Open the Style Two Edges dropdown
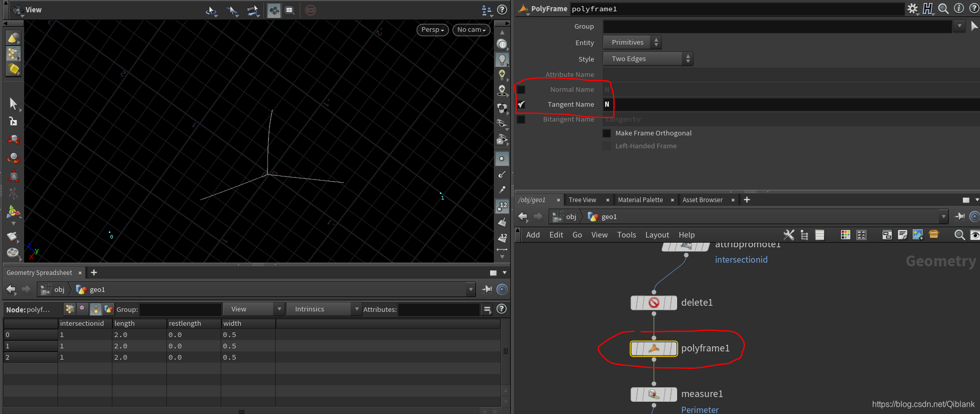The width and height of the screenshot is (980, 414). (x=648, y=58)
